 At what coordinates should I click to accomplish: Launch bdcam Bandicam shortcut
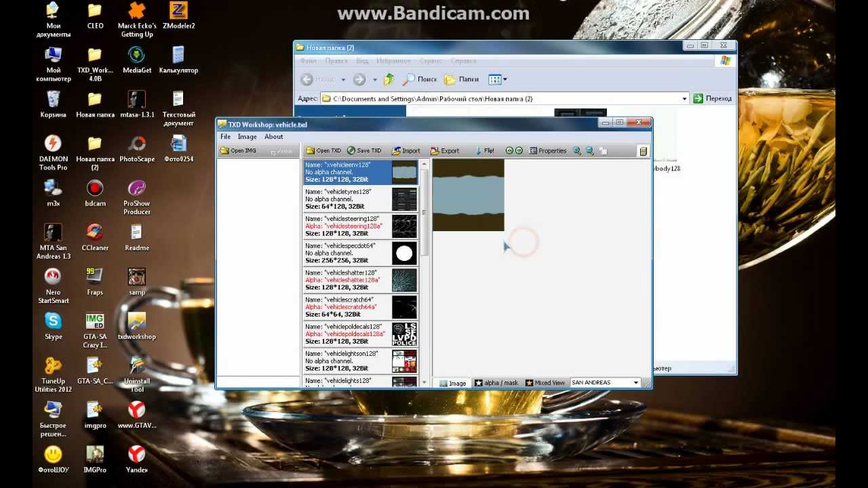click(x=95, y=194)
